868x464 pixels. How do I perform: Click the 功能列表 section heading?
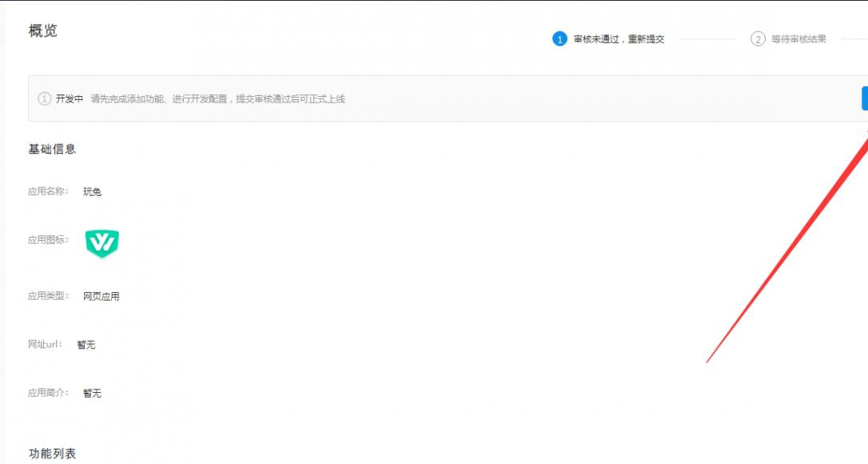tap(53, 454)
